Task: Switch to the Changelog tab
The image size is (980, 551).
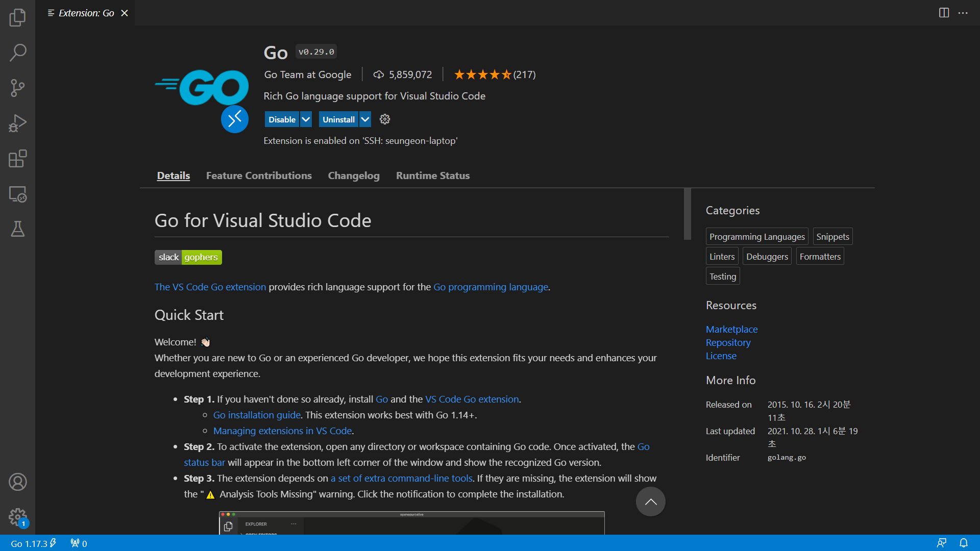Action: (354, 176)
